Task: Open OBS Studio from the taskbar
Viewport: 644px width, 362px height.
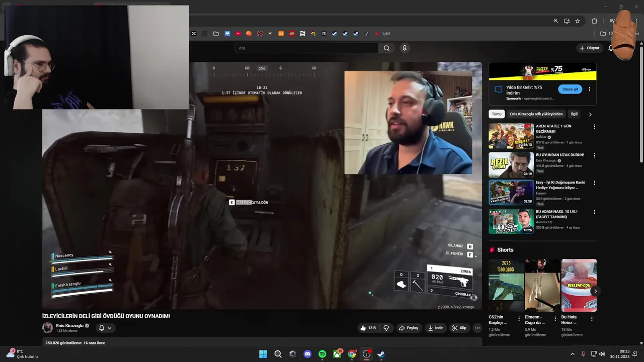Action: pyautogui.click(x=367, y=354)
